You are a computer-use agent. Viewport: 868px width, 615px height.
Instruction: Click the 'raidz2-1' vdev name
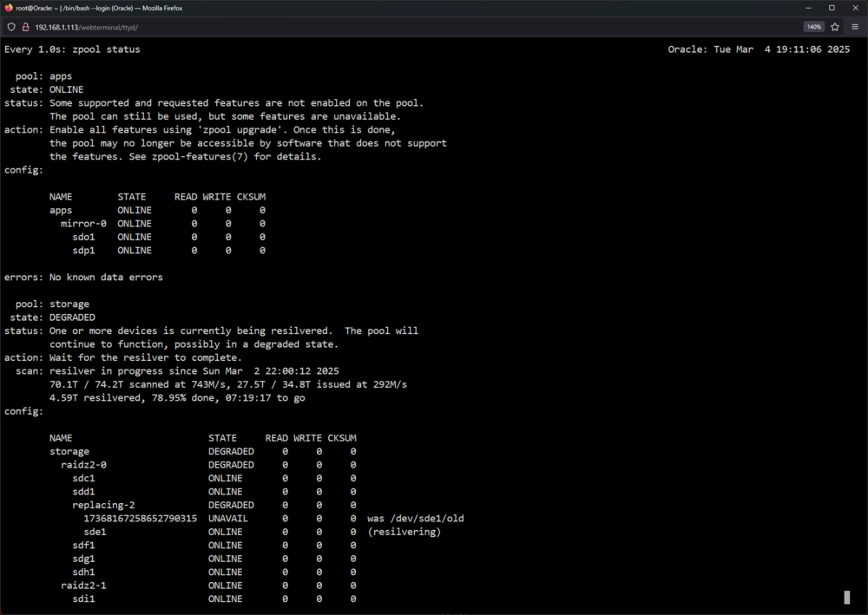pos(83,586)
